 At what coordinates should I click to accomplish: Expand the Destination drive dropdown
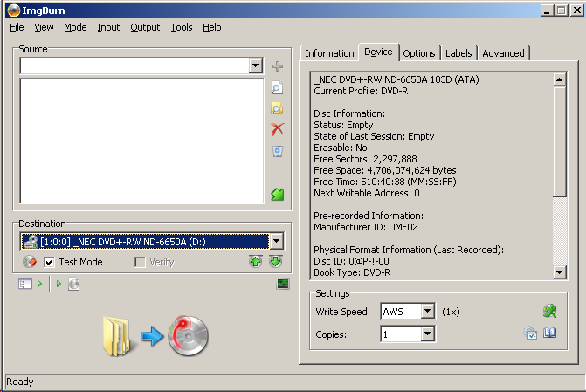(277, 242)
